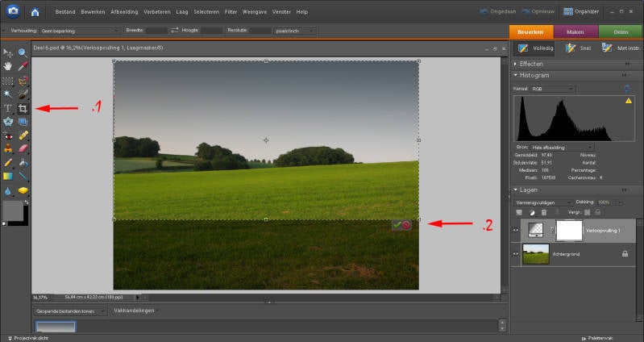
Task: Hide the Verloopvulling 1 layer
Action: point(517,230)
